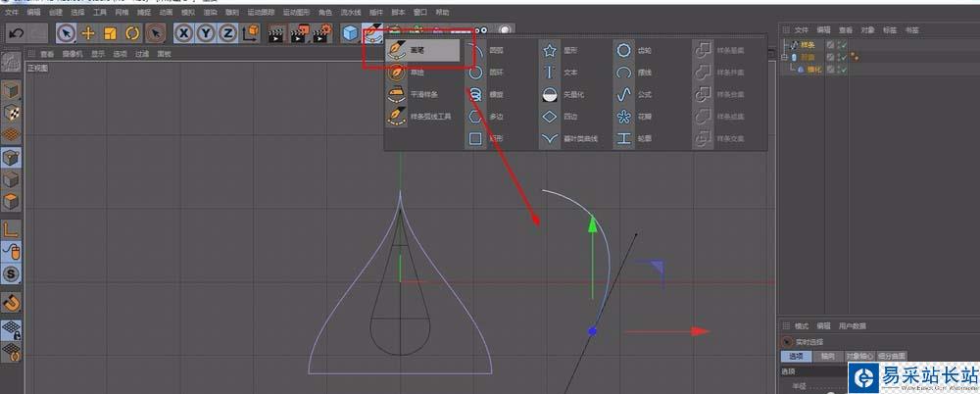Open Attribute Manager 模式 Mode menu
This screenshot has width=980, height=394.
tap(802, 325)
